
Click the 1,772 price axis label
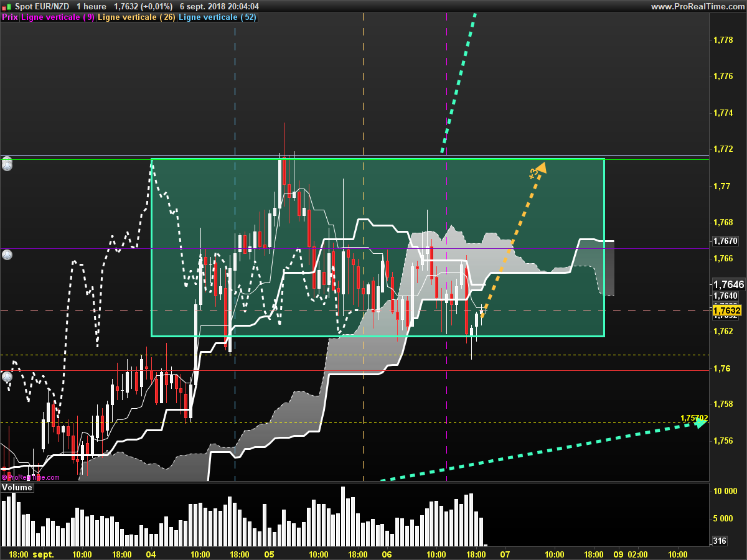point(723,149)
